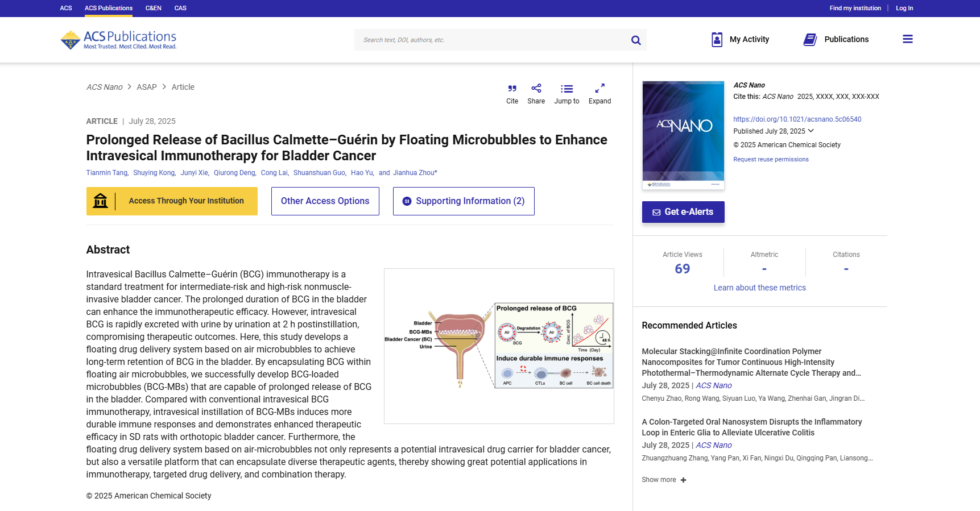This screenshot has width=980, height=511.
Task: Open the ACS Nano cover thumbnail
Action: 683,135
